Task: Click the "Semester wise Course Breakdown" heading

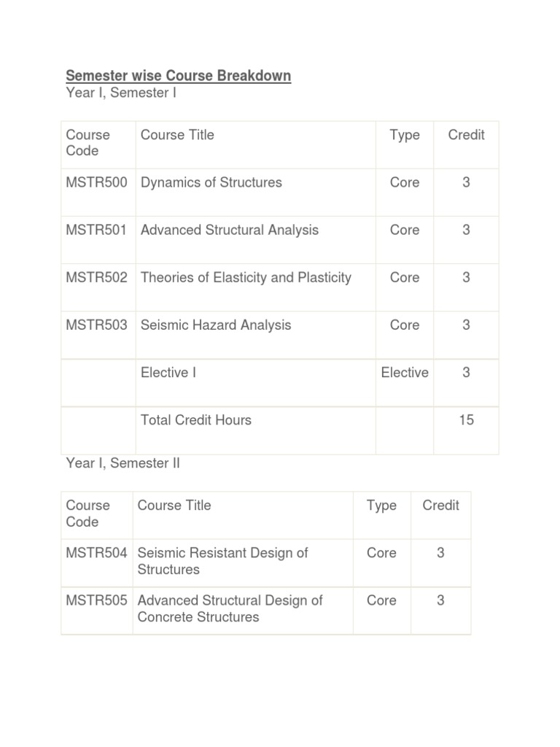Action: 178,76
